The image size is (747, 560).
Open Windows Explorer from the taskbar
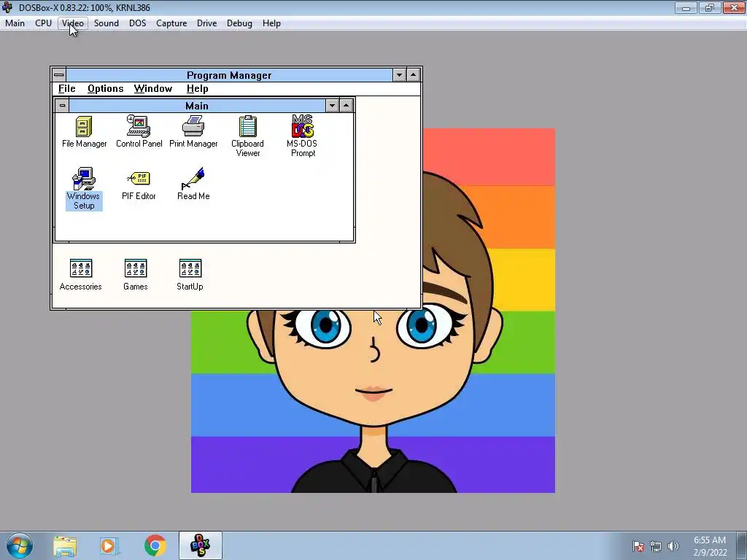point(65,545)
